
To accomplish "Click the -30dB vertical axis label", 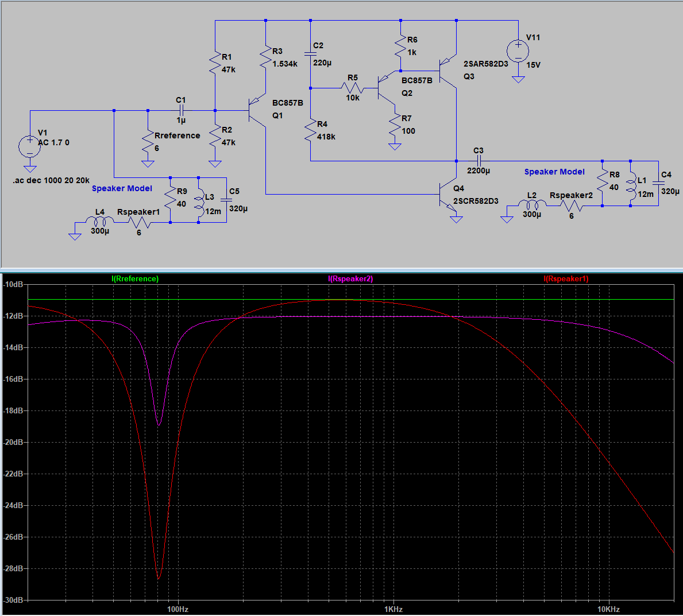I will [13, 600].
